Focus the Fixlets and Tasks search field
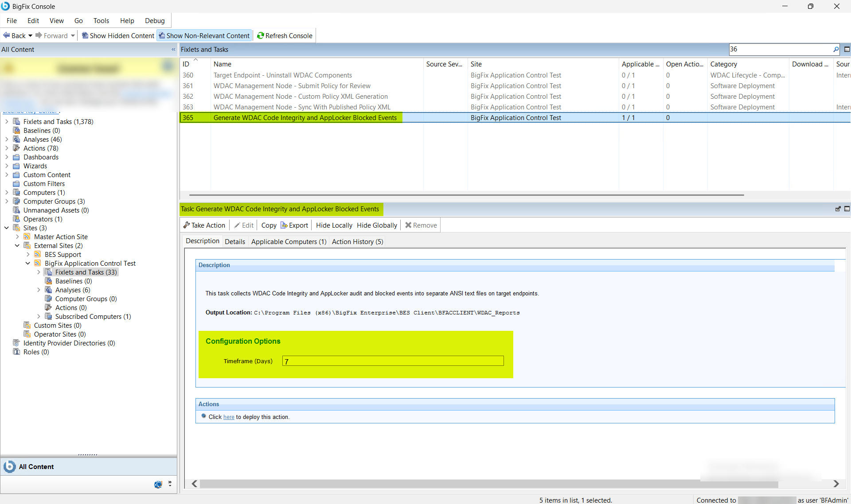Viewport: 851px width, 504px height. 781,49
